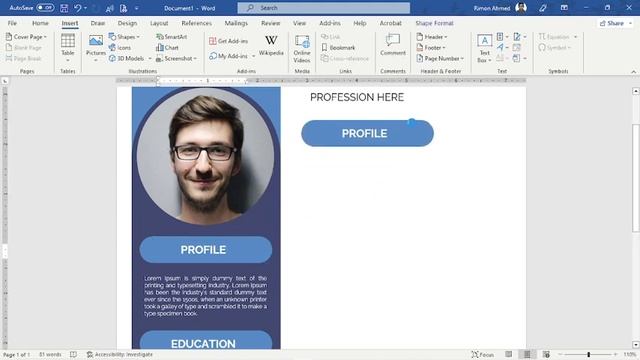Click the Search box in the title bar
The height and width of the screenshot is (360, 640).
[324, 8]
